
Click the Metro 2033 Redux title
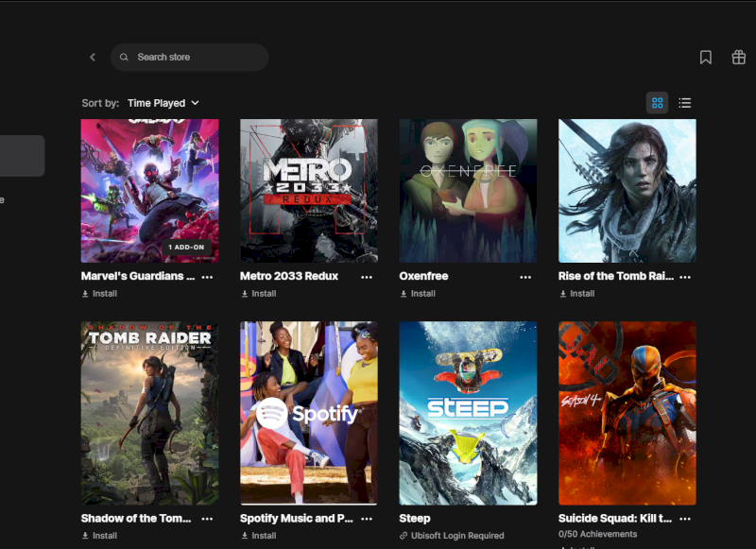pyautogui.click(x=289, y=276)
